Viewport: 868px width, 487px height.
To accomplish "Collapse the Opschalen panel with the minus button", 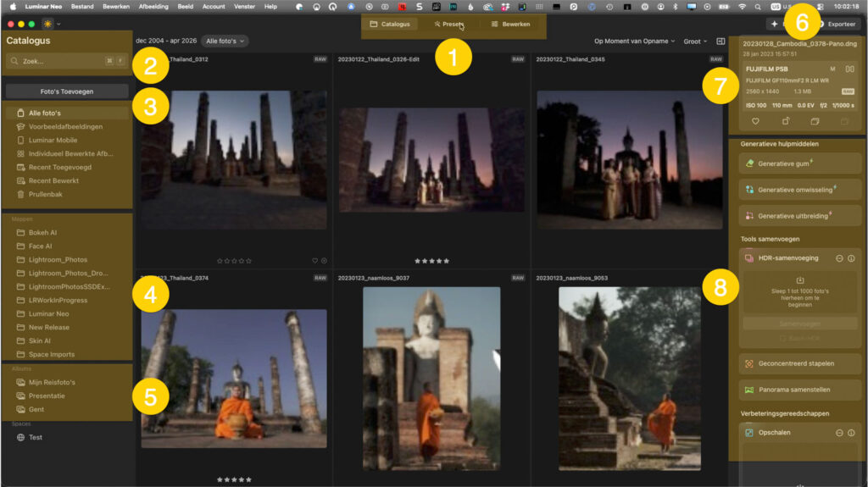I will click(x=839, y=433).
